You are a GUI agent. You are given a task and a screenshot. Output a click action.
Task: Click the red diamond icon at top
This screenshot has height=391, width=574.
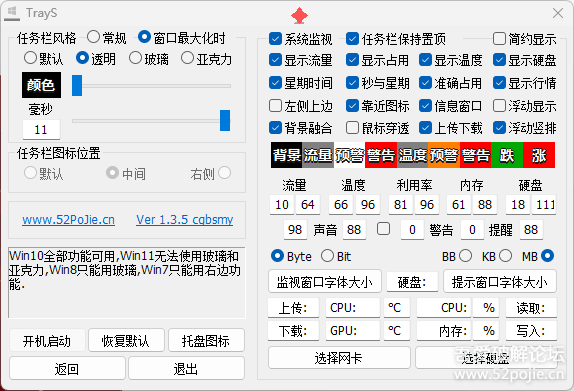pos(299,15)
